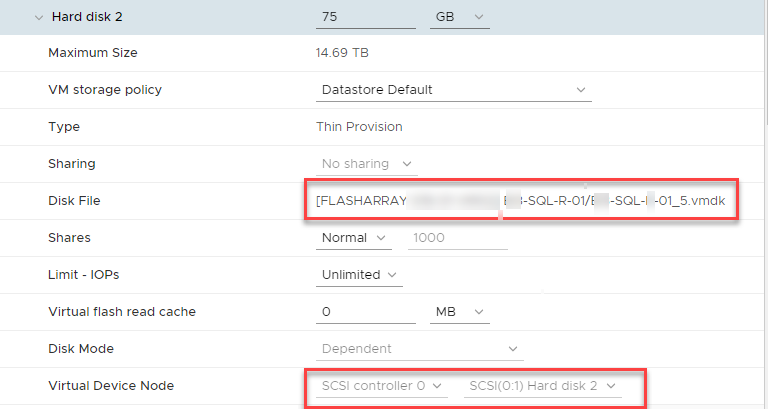The height and width of the screenshot is (409, 768).
Task: Open the SCSI controller 0 dropdown
Action: click(x=382, y=386)
